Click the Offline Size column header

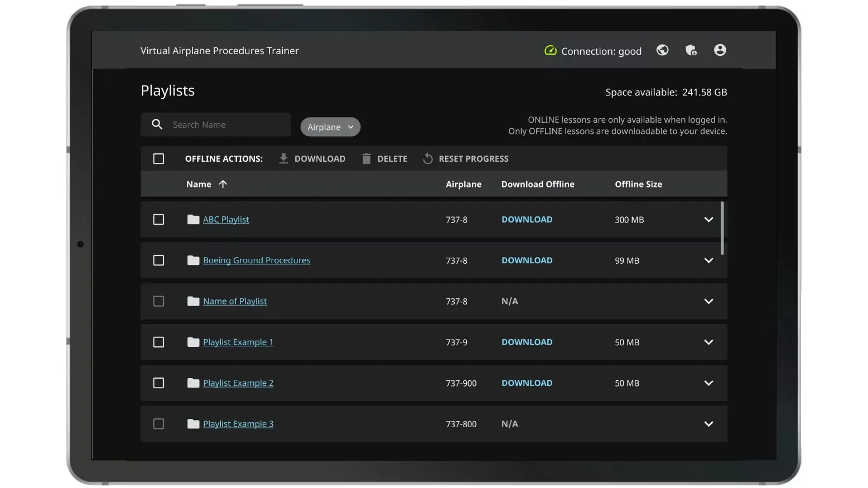[x=638, y=184]
